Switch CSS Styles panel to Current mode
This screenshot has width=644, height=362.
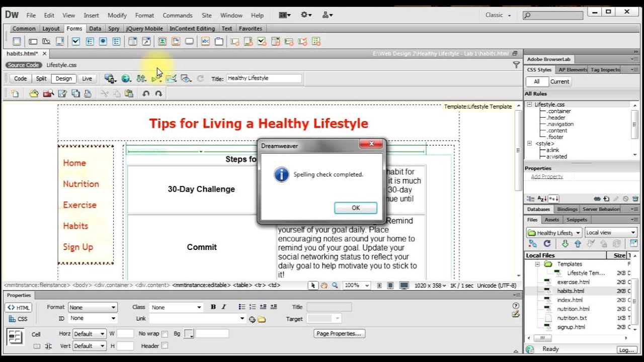pyautogui.click(x=559, y=81)
